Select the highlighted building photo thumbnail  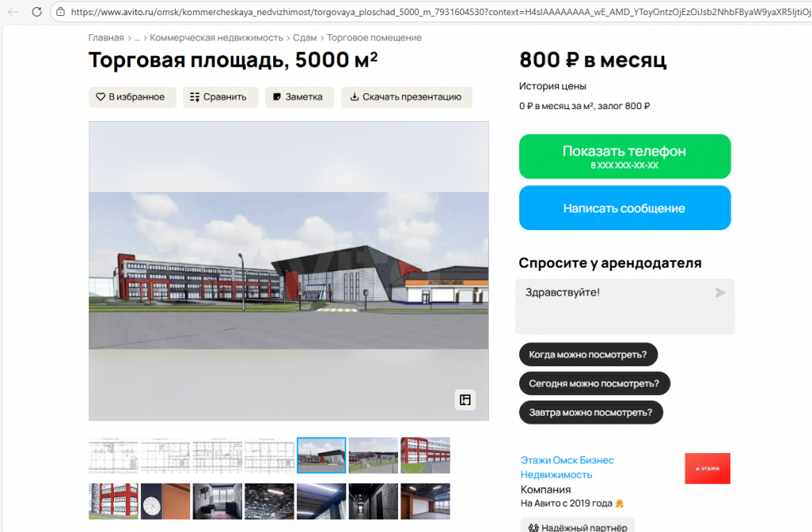pos(321,455)
